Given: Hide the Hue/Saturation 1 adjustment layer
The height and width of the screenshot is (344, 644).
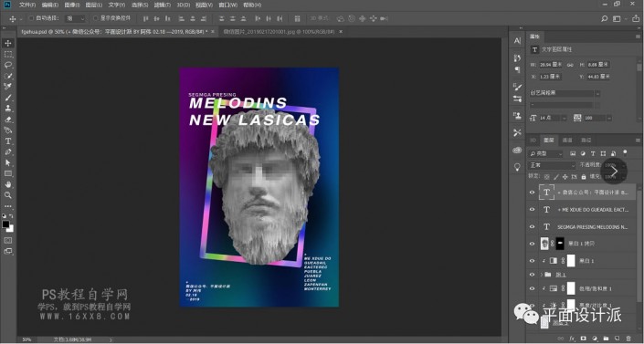Looking at the screenshot, I should (x=532, y=288).
